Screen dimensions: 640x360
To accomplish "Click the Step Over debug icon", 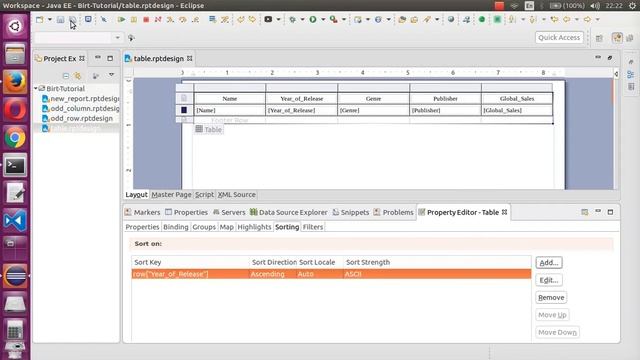I will point(182,19).
